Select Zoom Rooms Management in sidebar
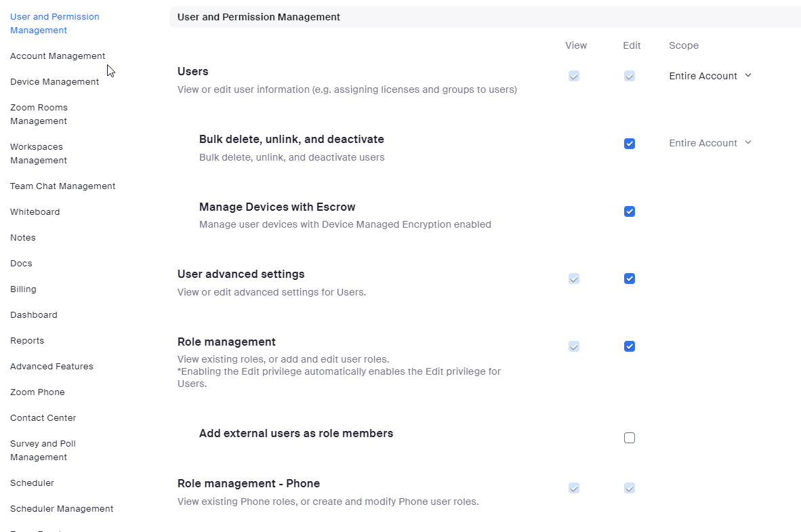The image size is (801, 532). click(x=39, y=114)
